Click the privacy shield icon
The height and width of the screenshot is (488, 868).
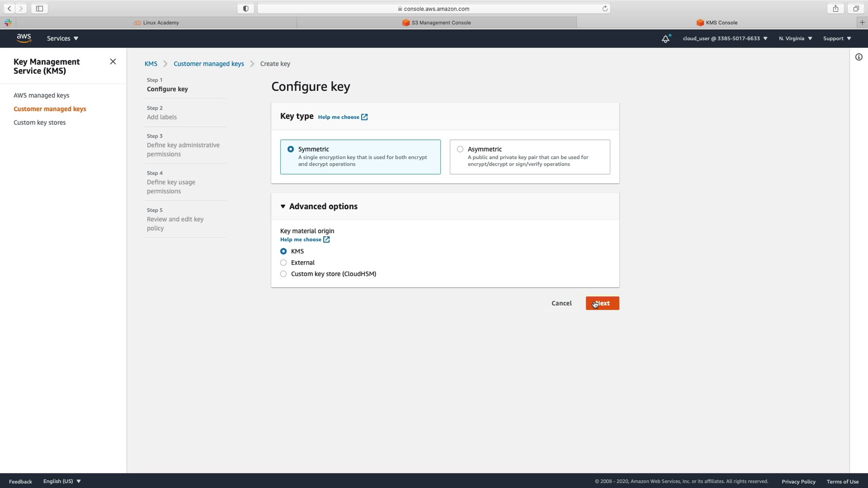246,8
